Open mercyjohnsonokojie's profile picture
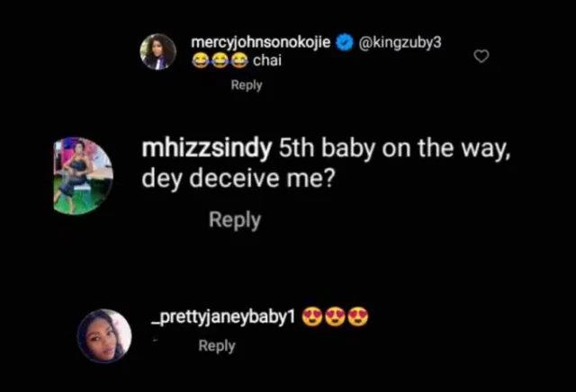This screenshot has height=392, width=576. pos(157,51)
